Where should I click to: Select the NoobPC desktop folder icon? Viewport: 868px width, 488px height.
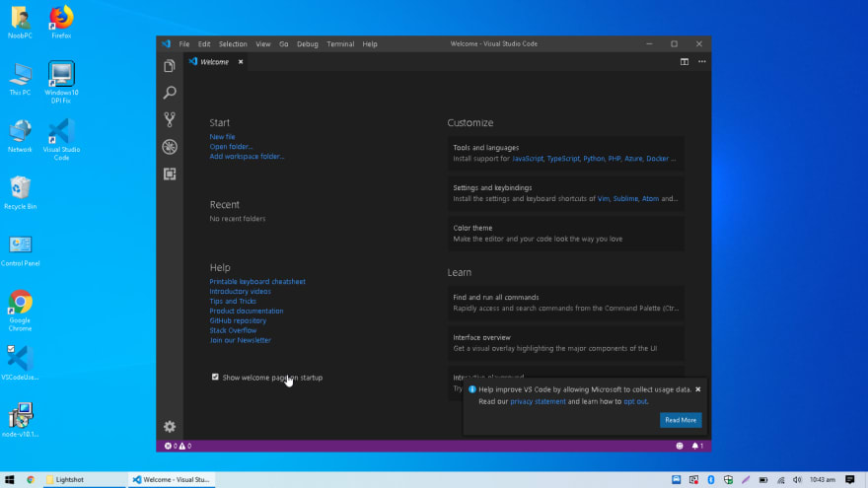(x=20, y=23)
